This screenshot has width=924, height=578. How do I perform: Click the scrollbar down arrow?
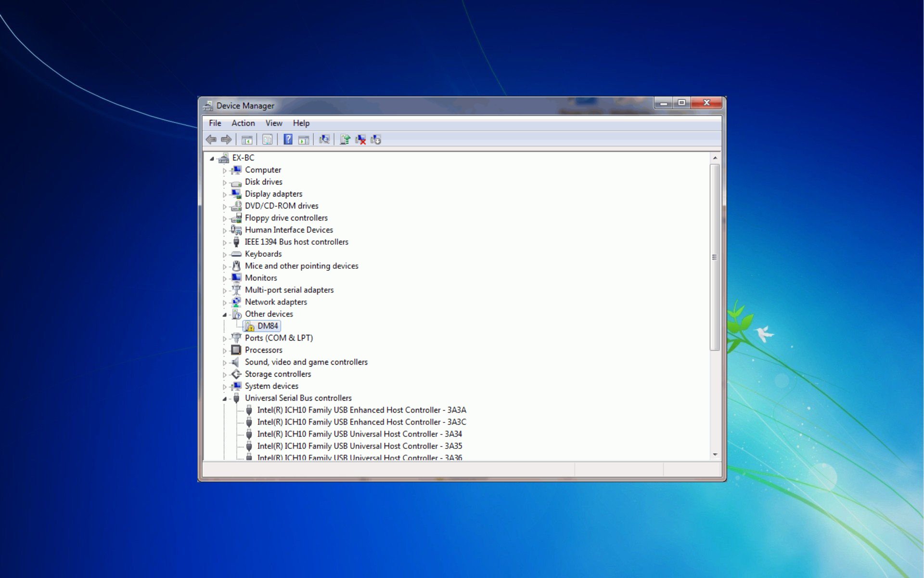coord(715,454)
